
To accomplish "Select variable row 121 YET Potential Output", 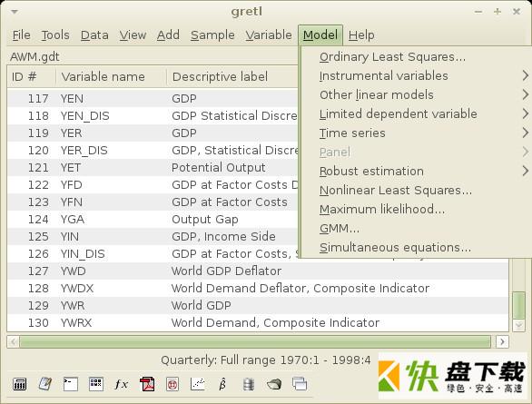I will pos(153,168).
